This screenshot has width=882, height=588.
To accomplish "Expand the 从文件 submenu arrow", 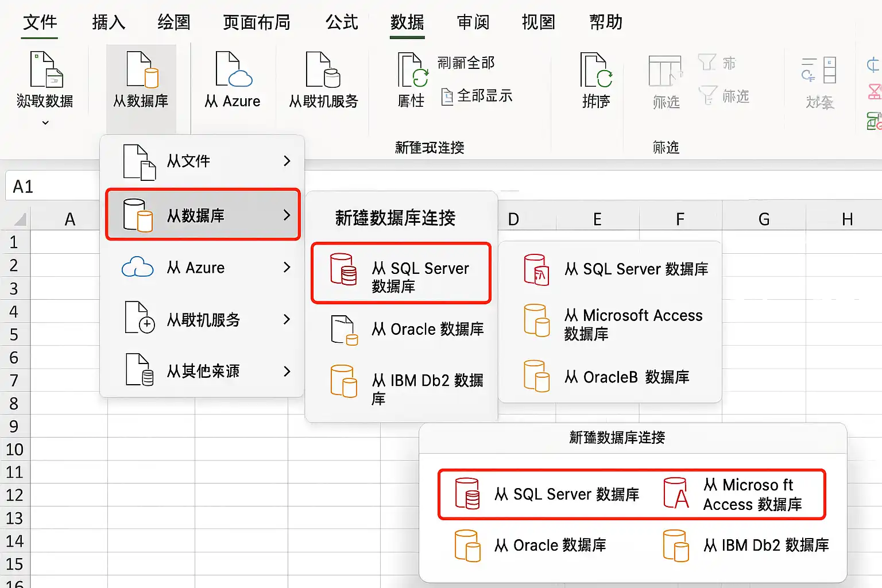I will tap(287, 161).
